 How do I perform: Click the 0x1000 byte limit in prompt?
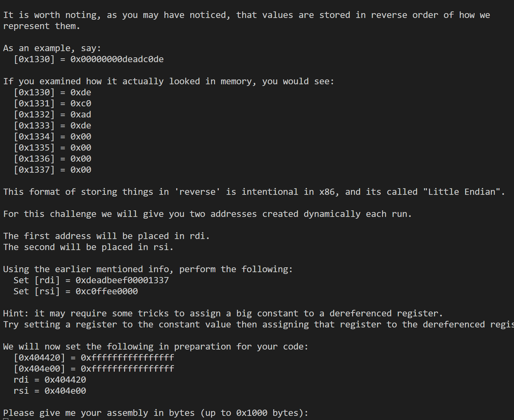point(251,413)
